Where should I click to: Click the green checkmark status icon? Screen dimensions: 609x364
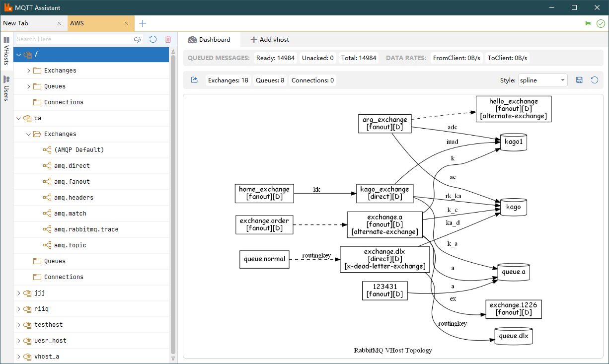pyautogui.click(x=601, y=23)
